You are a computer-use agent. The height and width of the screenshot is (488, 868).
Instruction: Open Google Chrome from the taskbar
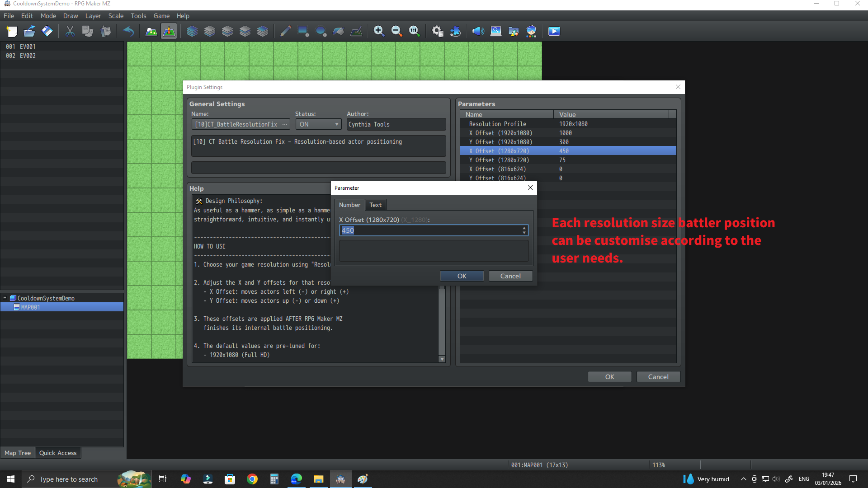tap(252, 479)
